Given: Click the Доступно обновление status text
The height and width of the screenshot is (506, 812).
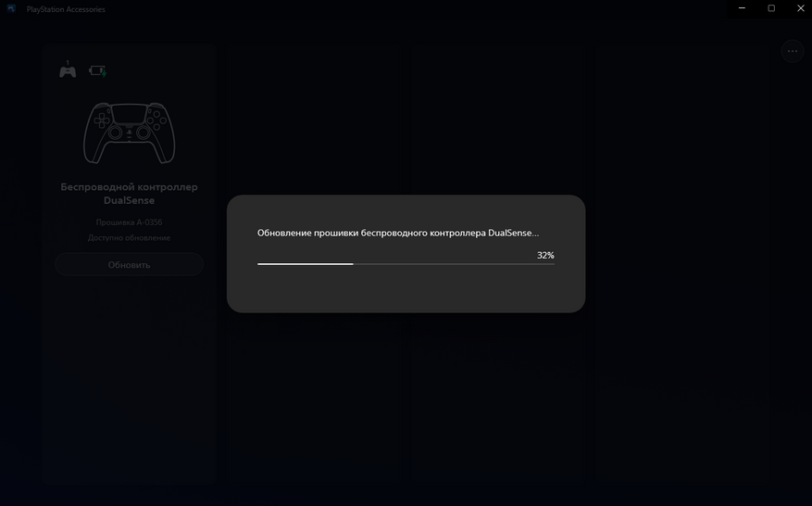Looking at the screenshot, I should pos(129,237).
